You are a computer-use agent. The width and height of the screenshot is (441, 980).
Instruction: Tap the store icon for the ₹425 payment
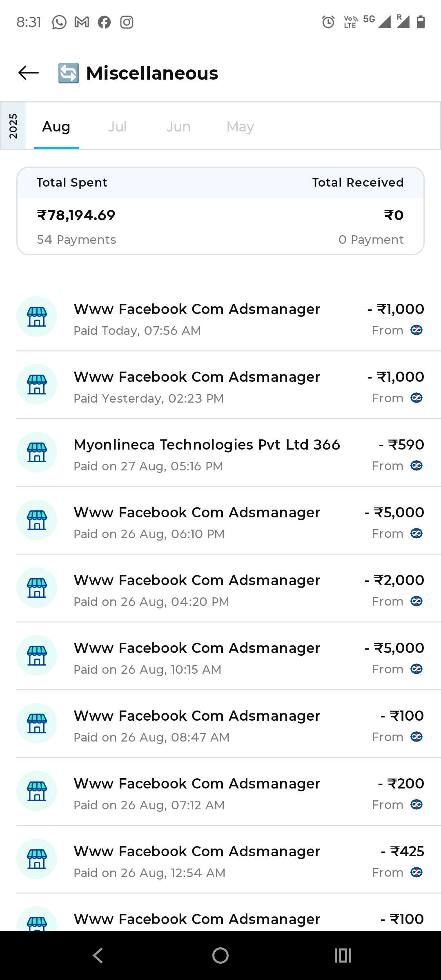coord(37,859)
